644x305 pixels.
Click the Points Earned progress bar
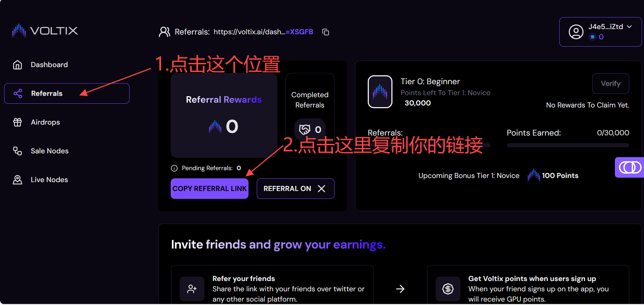pyautogui.click(x=568, y=145)
